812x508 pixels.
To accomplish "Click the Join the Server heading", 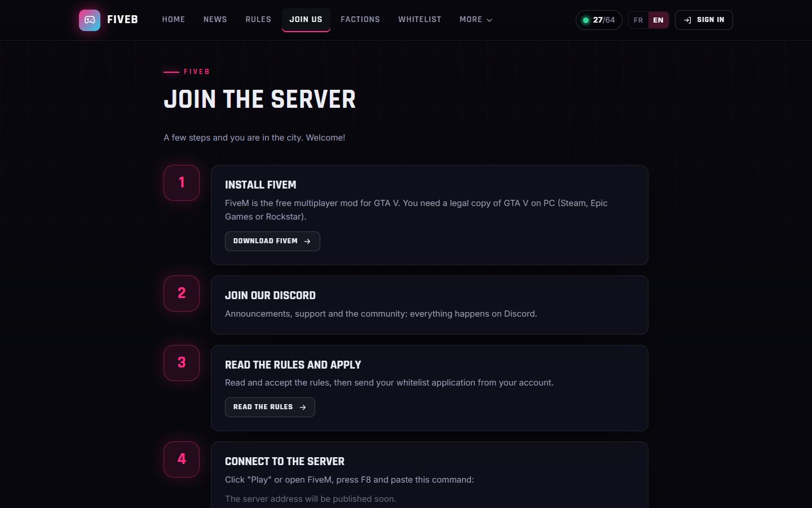I will click(x=260, y=100).
